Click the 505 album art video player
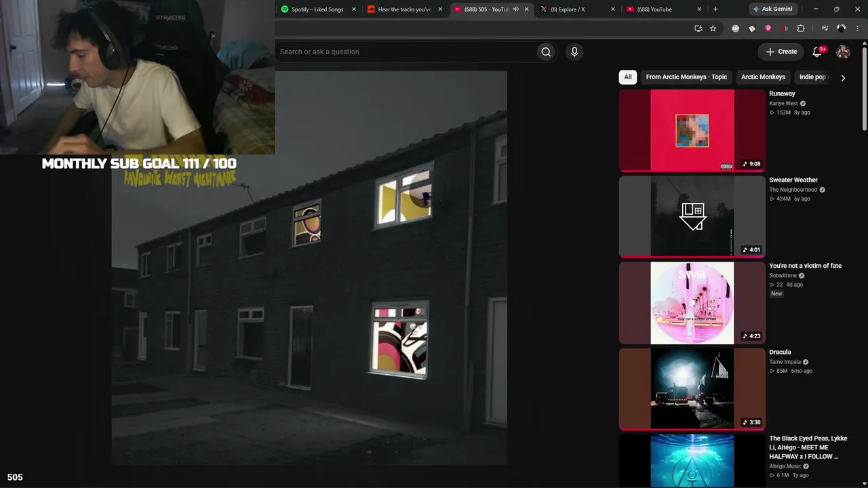 tap(309, 268)
